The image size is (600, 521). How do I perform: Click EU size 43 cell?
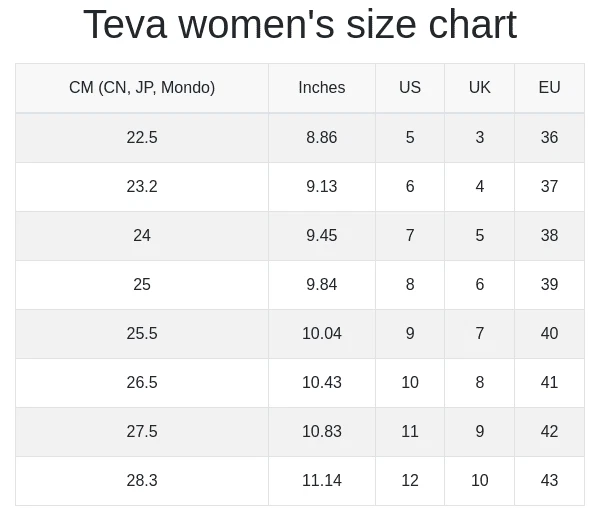click(x=549, y=480)
